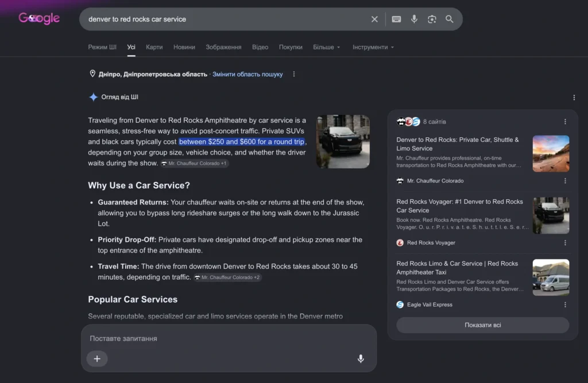The image size is (588, 383).
Task: Click the Показати всі button
Action: (x=482, y=325)
